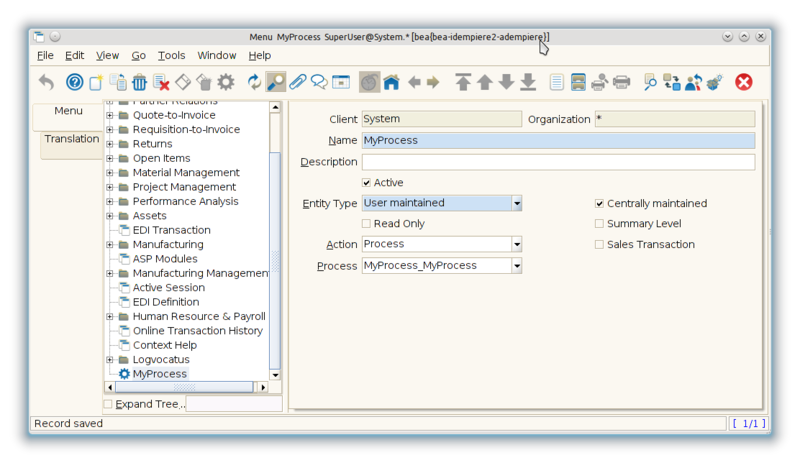Click the red Exit window icon

(743, 82)
